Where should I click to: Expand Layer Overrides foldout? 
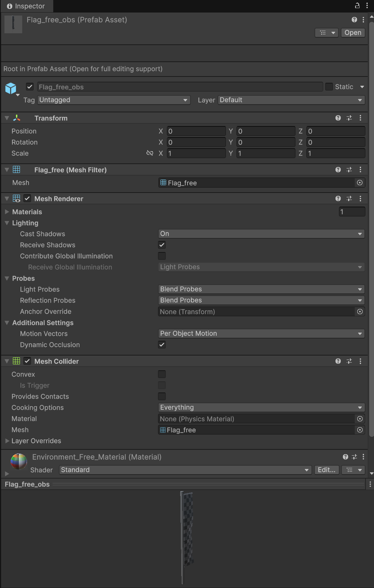(7, 441)
